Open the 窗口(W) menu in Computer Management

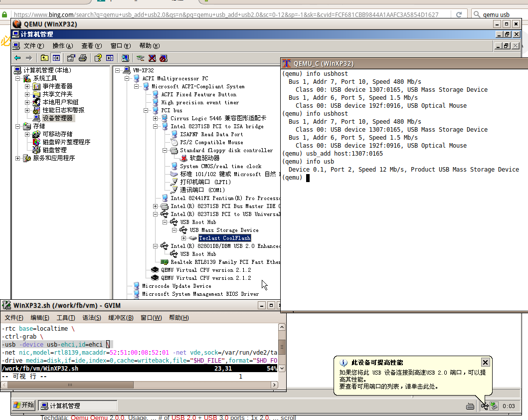pos(121,46)
